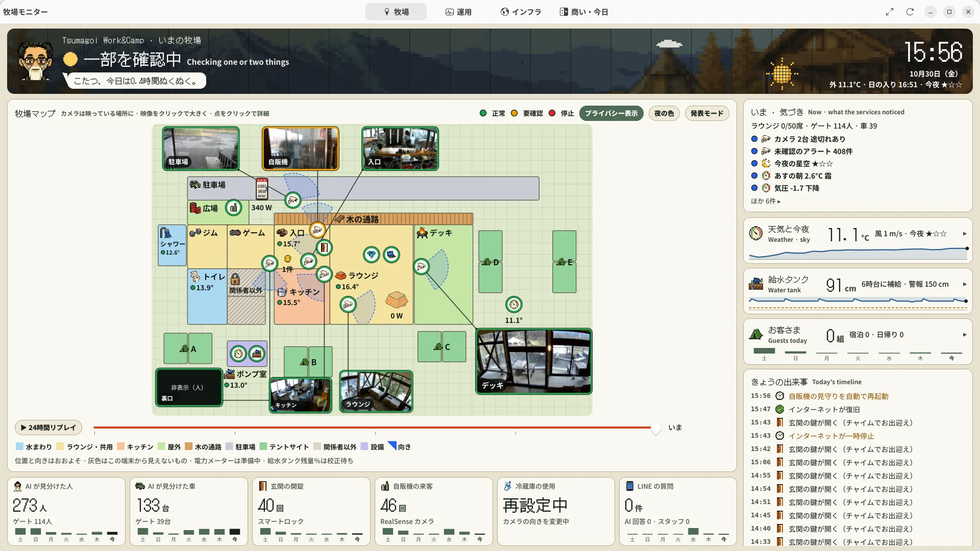The height and width of the screenshot is (551, 980).
Task: Click the hidden 裏口 camera tile
Action: point(189,387)
